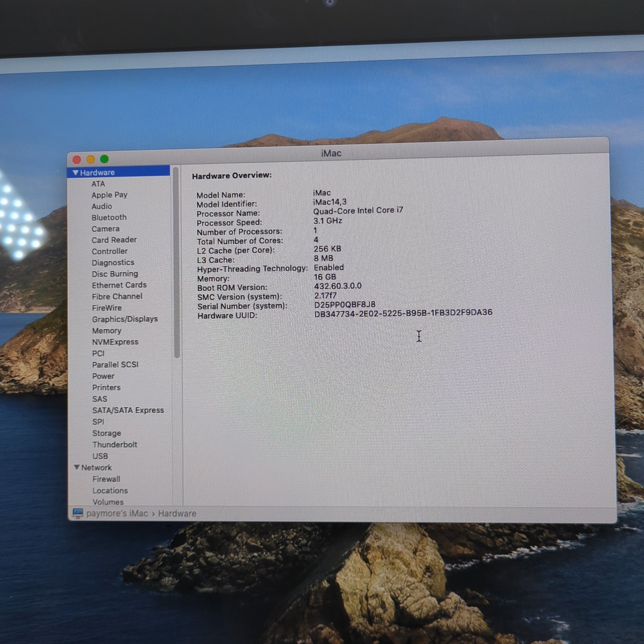Select the Network category row
Image resolution: width=644 pixels, height=644 pixels.
(119, 468)
